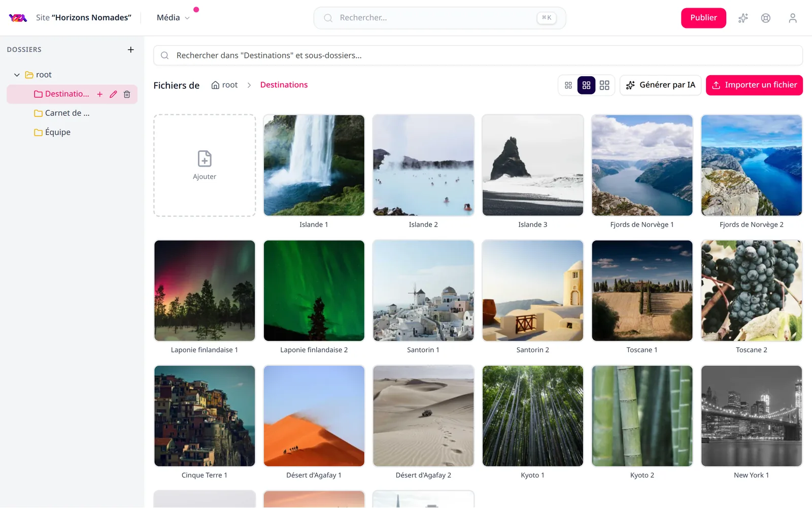Open the Cinque Terre 1 thumbnail
Image resolution: width=812 pixels, height=508 pixels.
point(205,416)
